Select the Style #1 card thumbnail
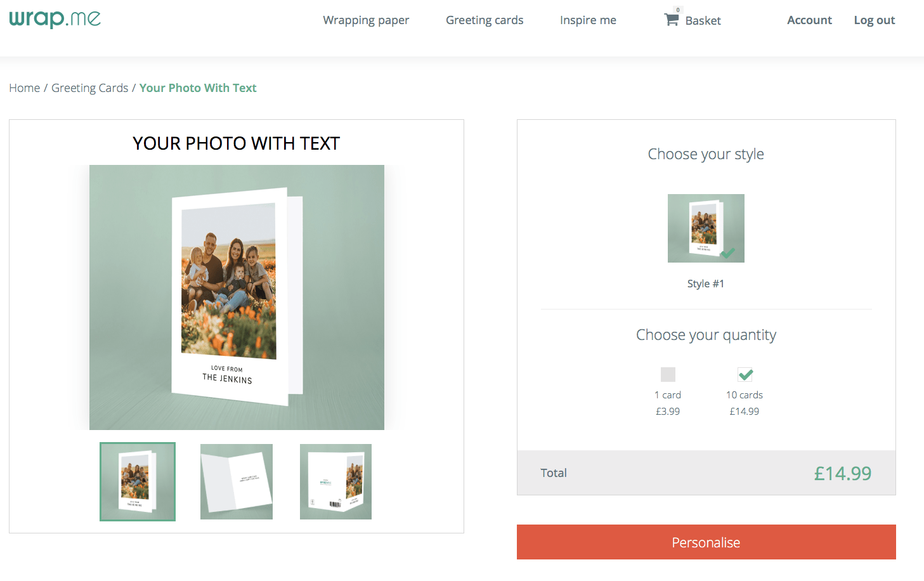The height and width of the screenshot is (581, 924). point(706,228)
